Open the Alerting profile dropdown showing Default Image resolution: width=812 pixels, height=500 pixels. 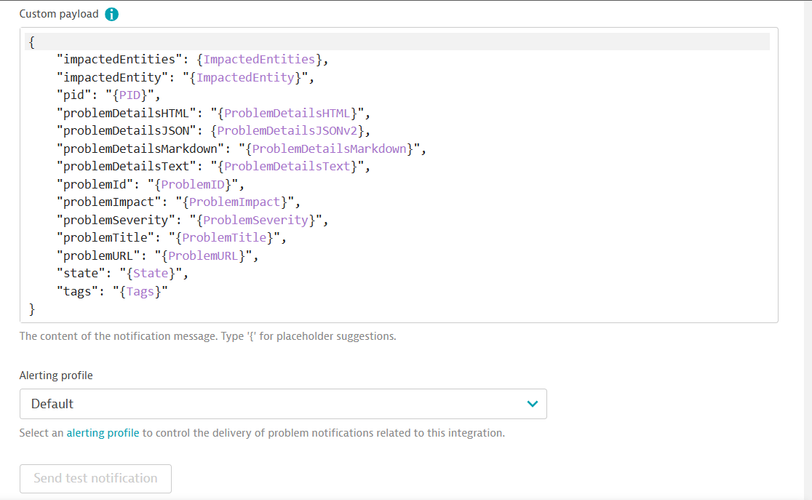pyautogui.click(x=282, y=404)
